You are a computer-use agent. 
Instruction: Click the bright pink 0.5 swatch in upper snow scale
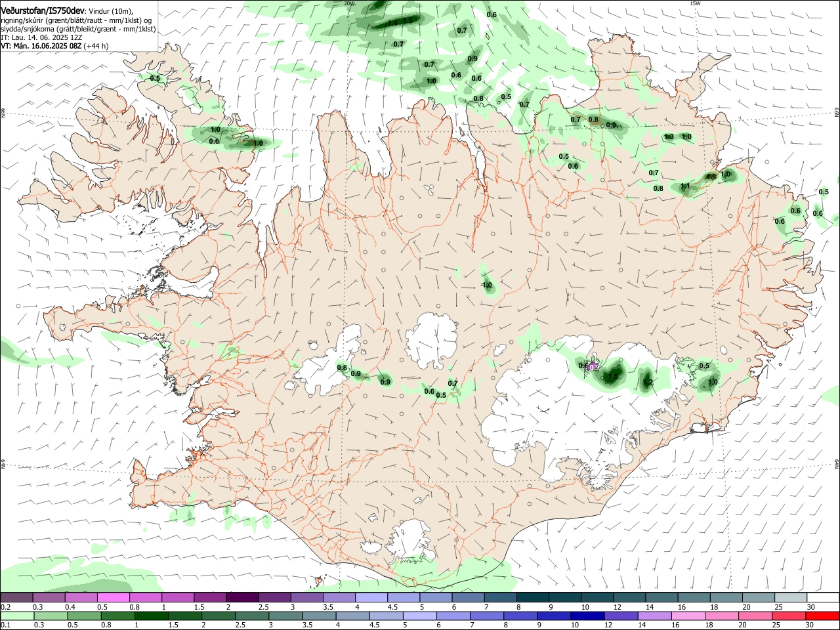click(113, 598)
